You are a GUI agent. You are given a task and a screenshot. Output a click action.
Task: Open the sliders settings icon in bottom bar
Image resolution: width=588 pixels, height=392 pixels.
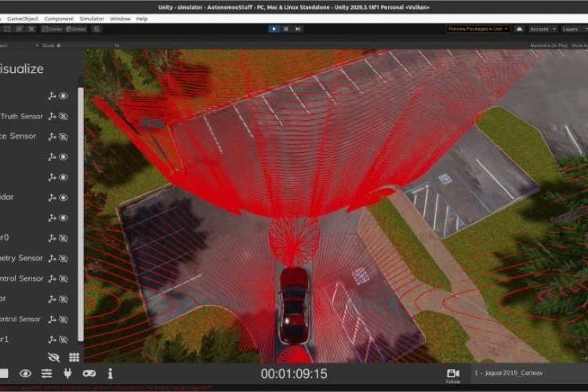(46, 374)
